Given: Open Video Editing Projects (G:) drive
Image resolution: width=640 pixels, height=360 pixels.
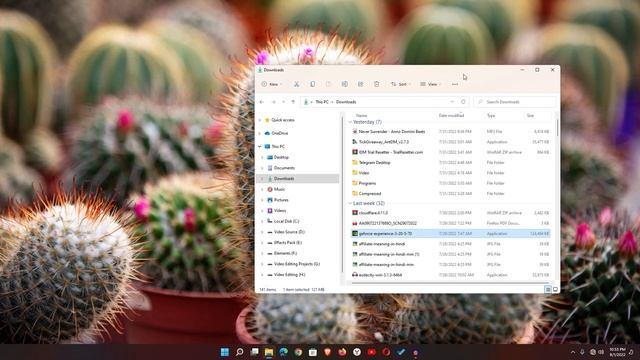Looking at the screenshot, I should (x=297, y=264).
